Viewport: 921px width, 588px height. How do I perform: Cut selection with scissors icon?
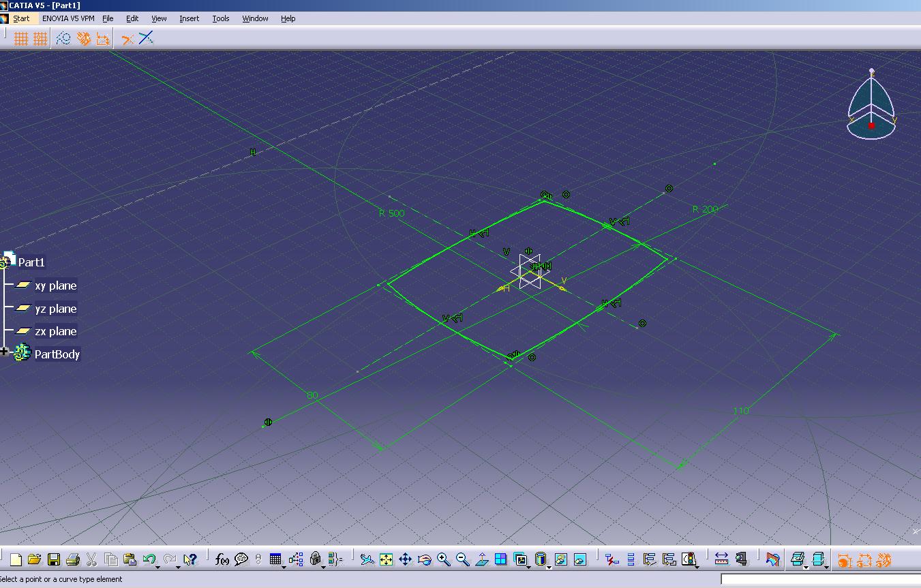tap(91, 559)
